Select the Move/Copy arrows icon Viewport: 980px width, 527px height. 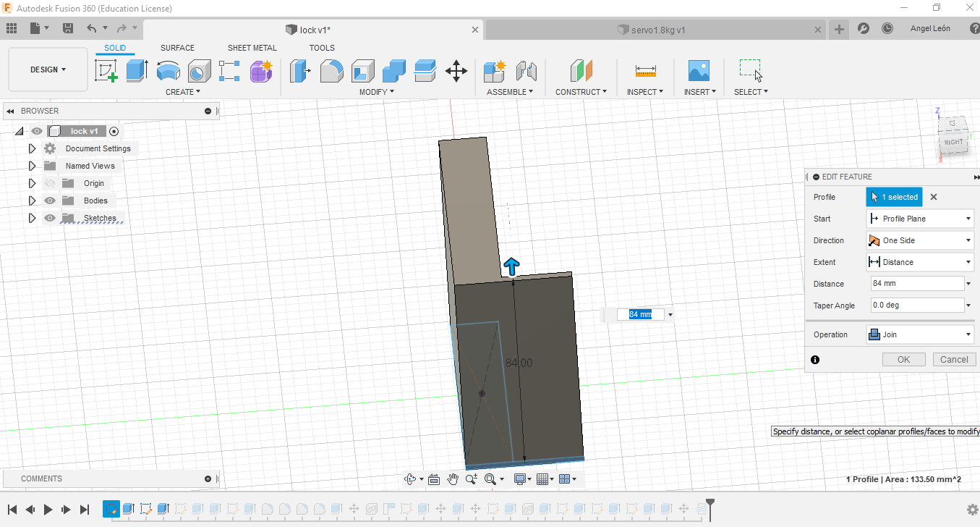[456, 71]
